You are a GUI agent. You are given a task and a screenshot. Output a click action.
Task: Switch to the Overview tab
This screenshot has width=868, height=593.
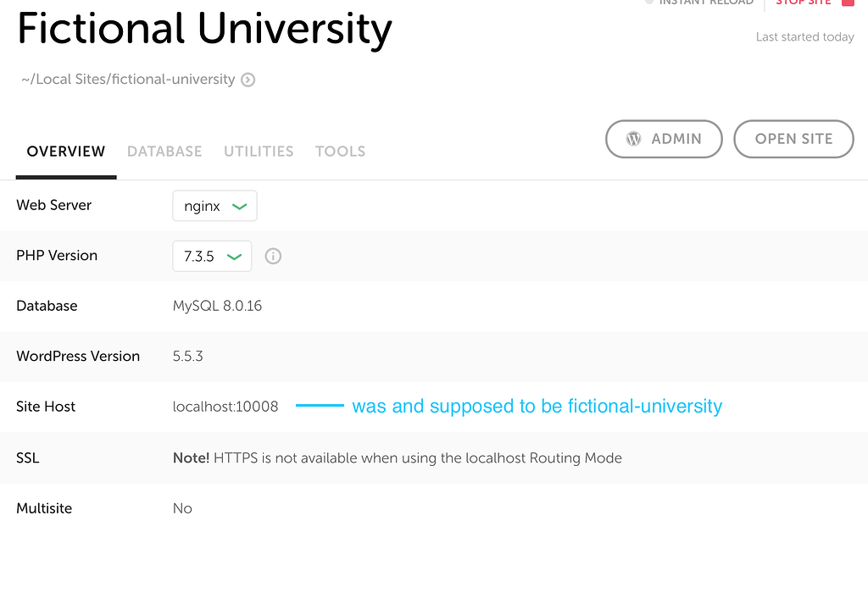[x=66, y=152]
